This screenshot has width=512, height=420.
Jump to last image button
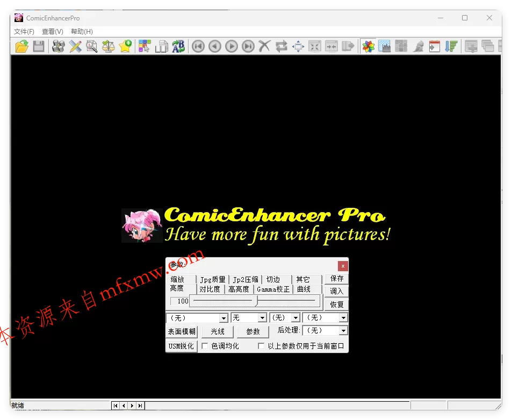tap(248, 46)
